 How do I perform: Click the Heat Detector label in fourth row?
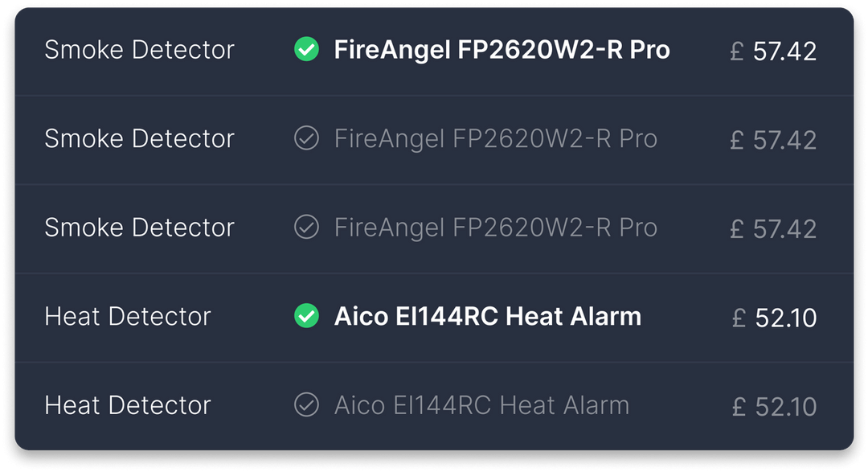pos(129,317)
